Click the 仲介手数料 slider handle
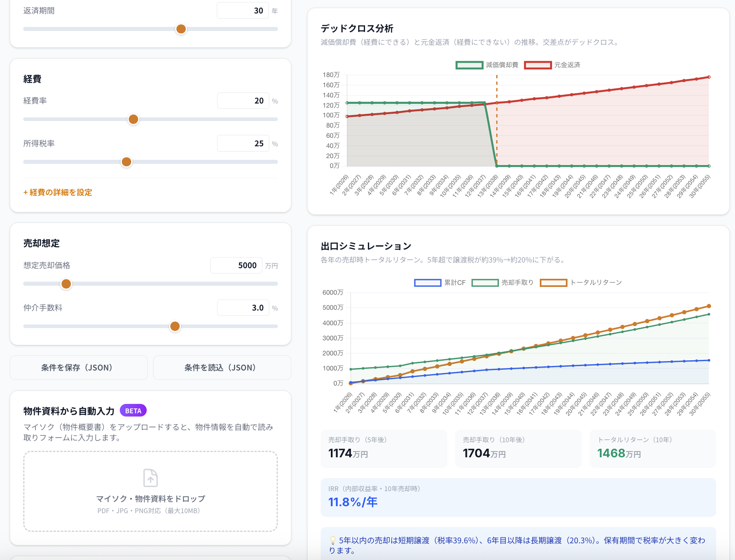This screenshot has height=560, width=735. coord(175,326)
